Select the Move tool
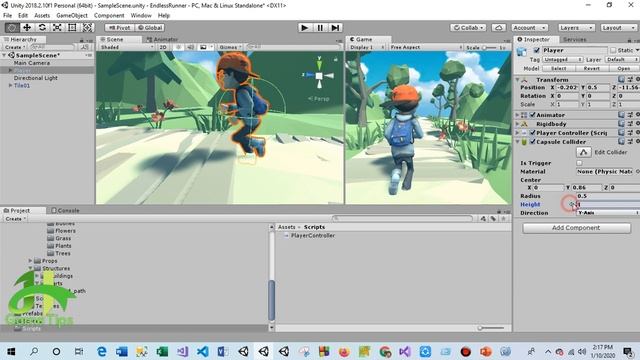This screenshot has width=640, height=360. (27, 27)
